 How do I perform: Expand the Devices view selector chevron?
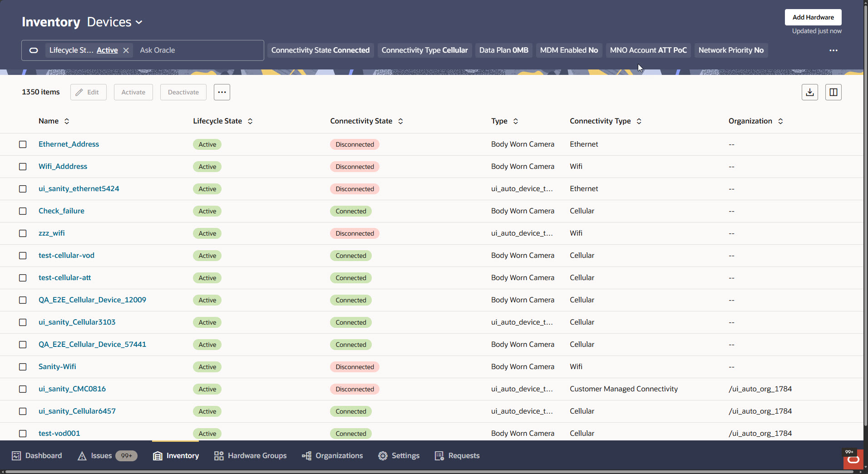[139, 22]
